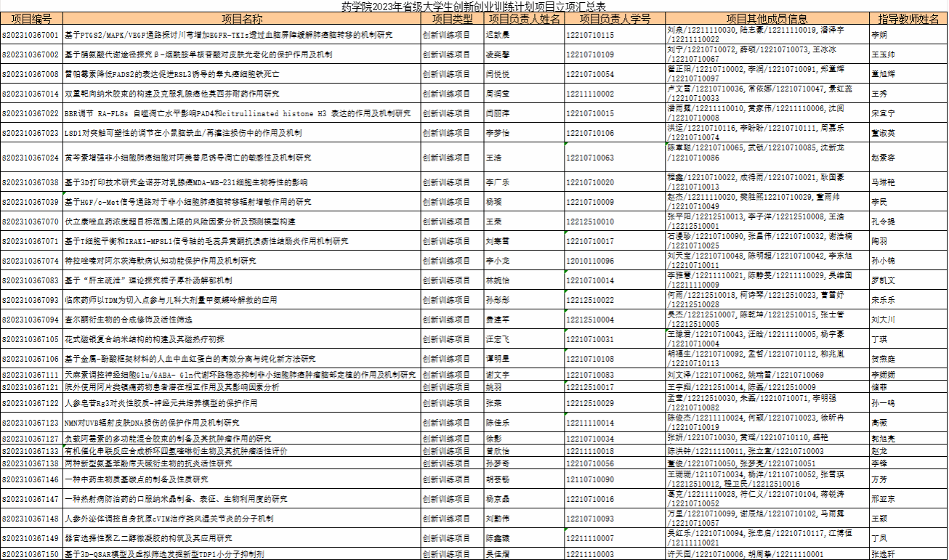Select the 项目名称 header cell
Screen dimensions: 949x560
click(242, 19)
